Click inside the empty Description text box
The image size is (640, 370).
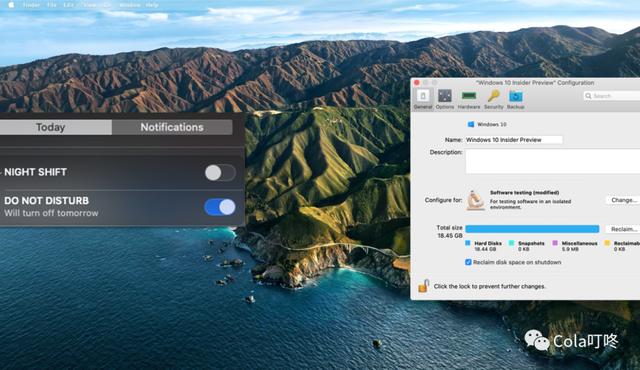tap(553, 161)
